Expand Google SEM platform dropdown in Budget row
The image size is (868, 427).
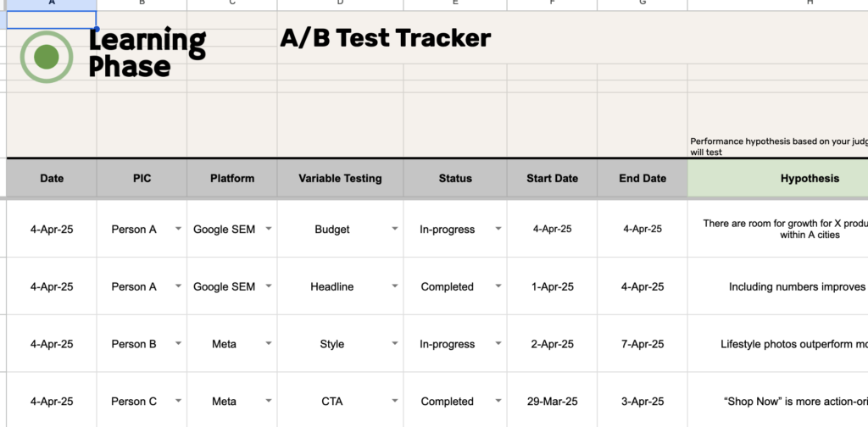(x=269, y=229)
